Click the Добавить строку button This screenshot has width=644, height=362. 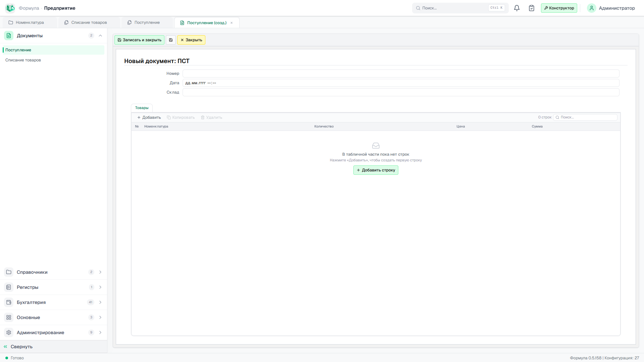click(376, 170)
